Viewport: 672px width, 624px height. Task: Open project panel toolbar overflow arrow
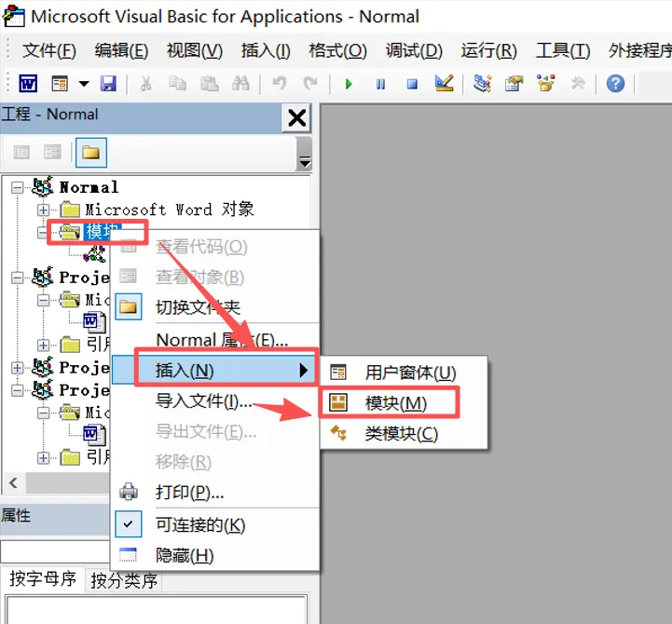pyautogui.click(x=304, y=155)
